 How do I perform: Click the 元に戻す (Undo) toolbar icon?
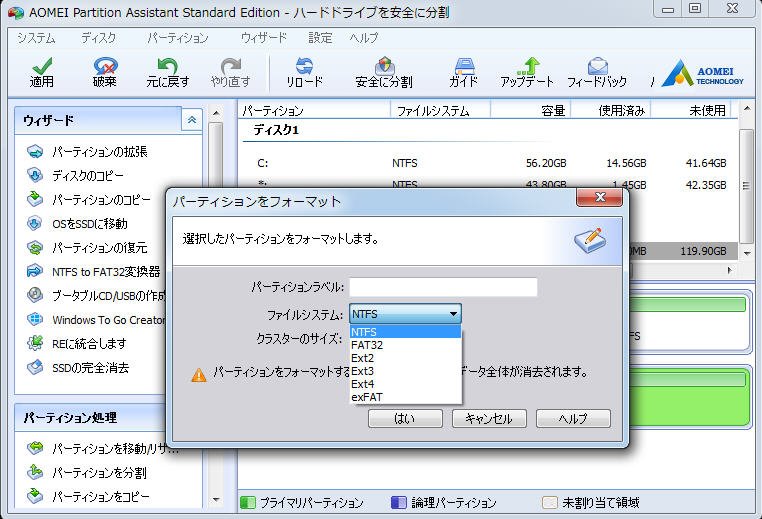168,73
